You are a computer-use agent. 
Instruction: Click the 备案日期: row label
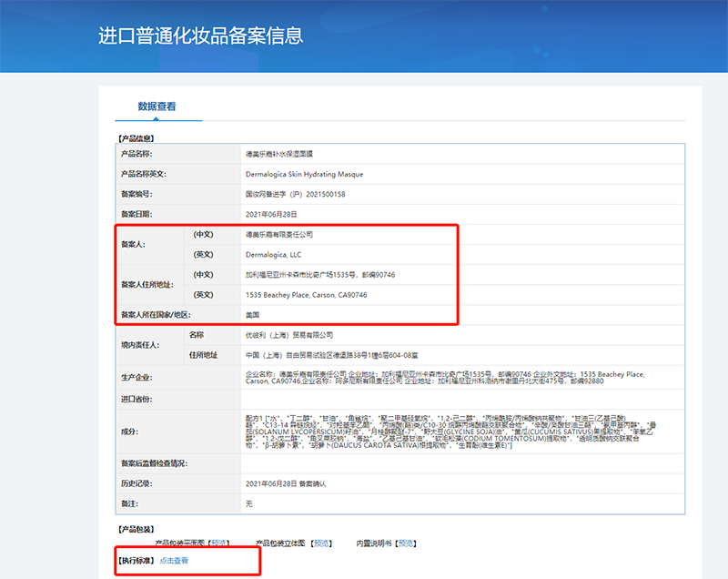tap(136, 214)
